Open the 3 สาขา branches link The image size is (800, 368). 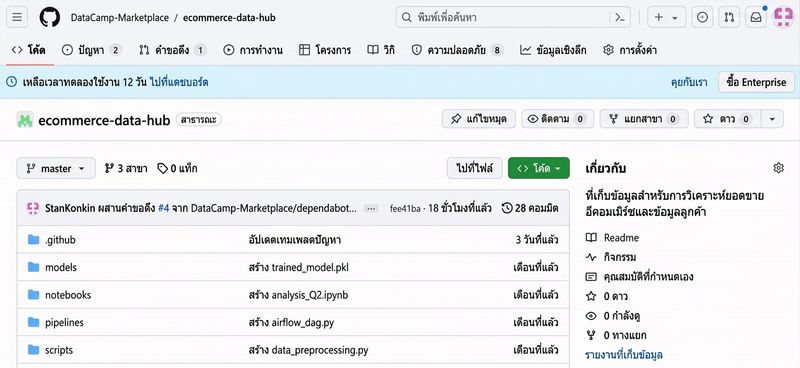(x=126, y=168)
